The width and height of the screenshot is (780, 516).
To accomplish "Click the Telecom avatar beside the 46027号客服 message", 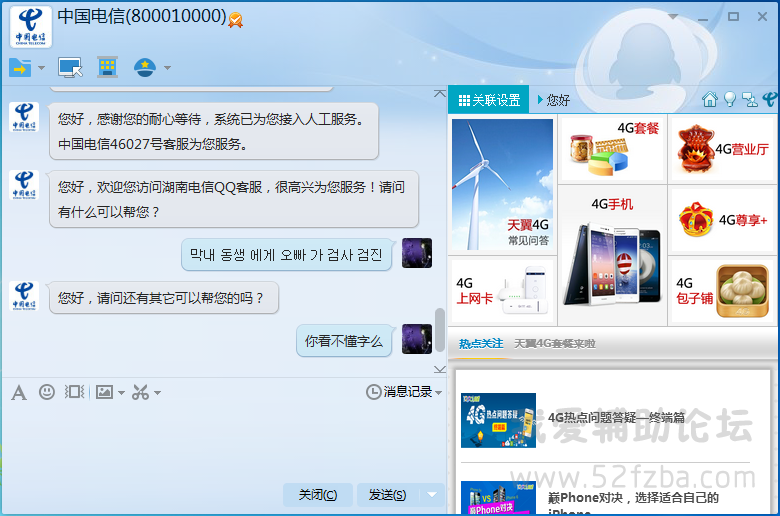I will 24,117.
